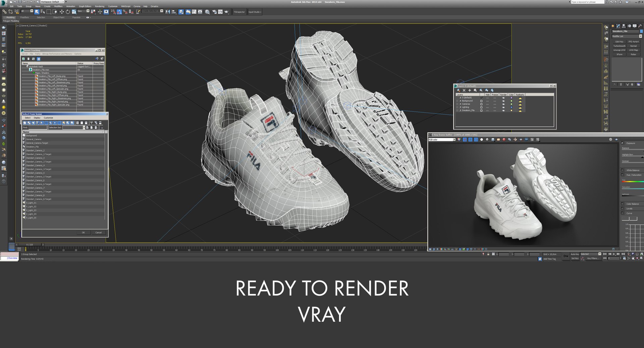Click the Background layer color swatch
The height and width of the screenshot is (348, 644).
(x=512, y=101)
